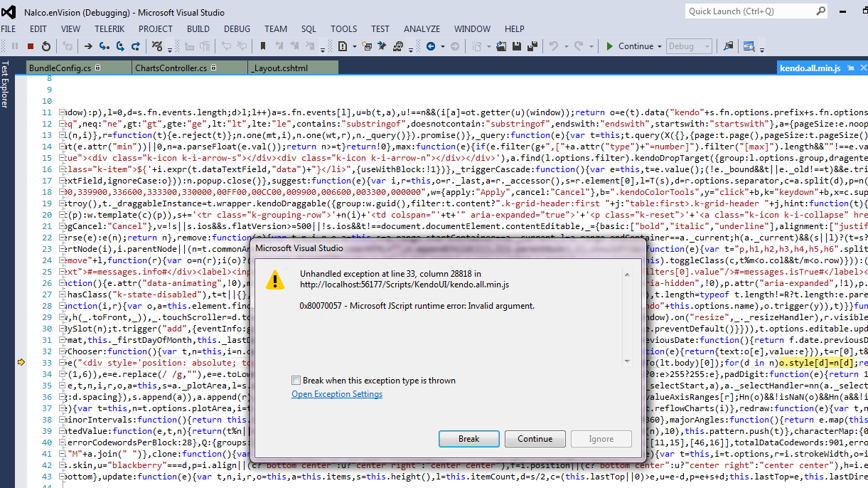Click the greyed-out Ignore button

click(601, 439)
